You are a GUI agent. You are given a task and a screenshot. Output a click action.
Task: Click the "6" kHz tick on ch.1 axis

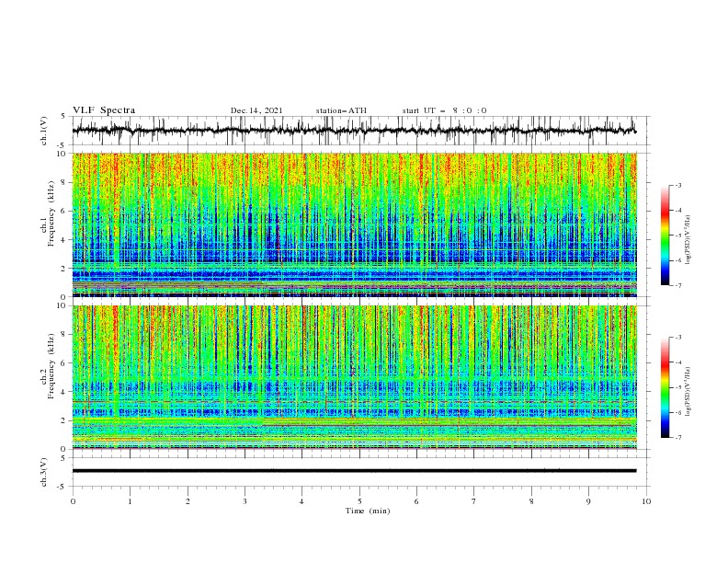tap(65, 211)
